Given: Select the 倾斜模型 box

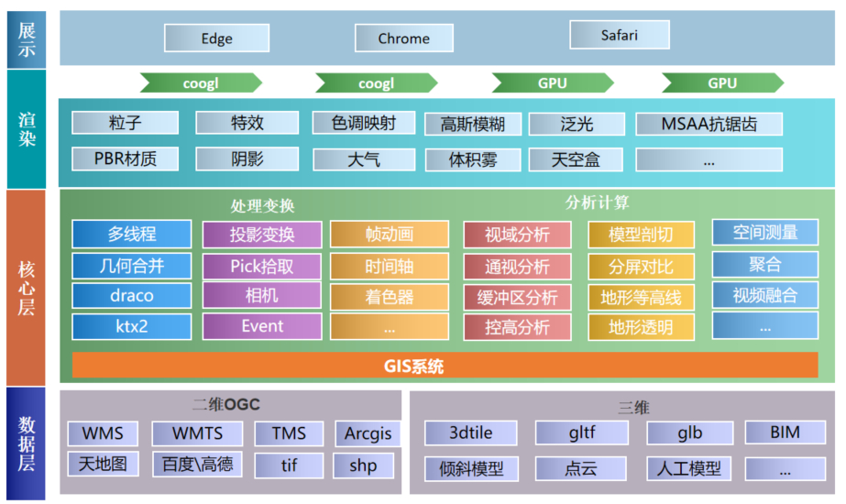Looking at the screenshot, I should pos(471,469).
